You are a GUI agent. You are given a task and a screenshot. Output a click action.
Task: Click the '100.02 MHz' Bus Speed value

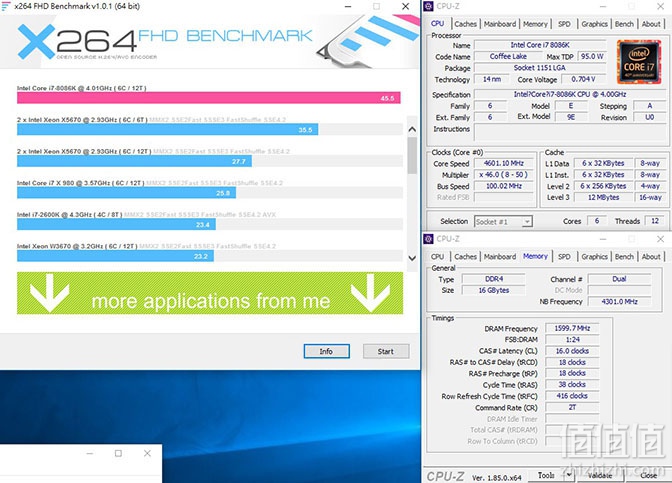(x=504, y=186)
